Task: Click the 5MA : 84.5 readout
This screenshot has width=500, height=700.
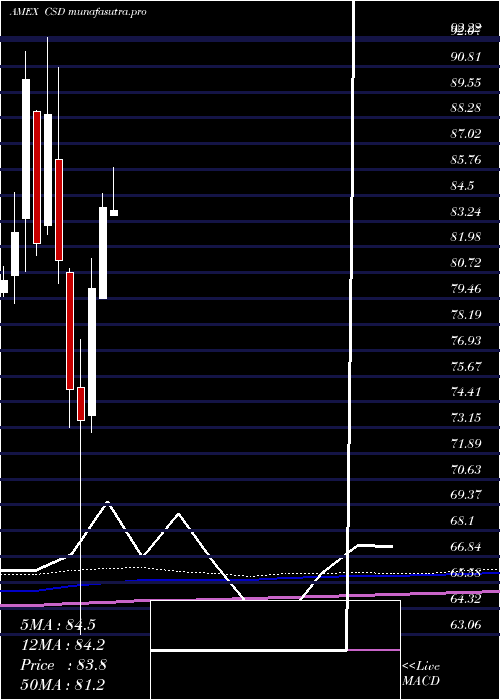Action: (58, 625)
